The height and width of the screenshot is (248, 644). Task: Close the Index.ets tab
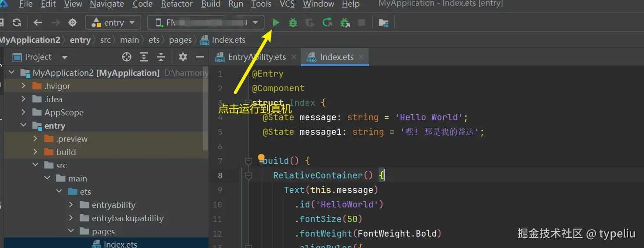[361, 57]
